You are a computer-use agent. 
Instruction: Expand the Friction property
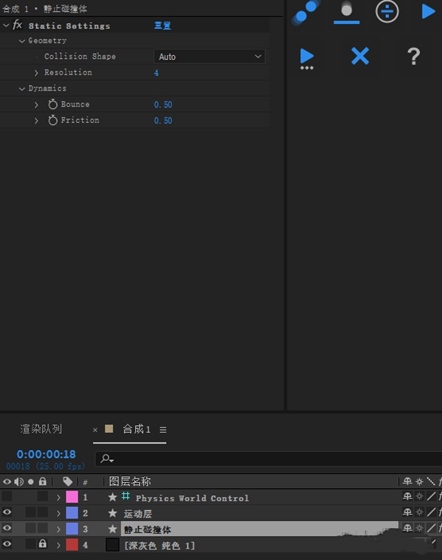(36, 121)
